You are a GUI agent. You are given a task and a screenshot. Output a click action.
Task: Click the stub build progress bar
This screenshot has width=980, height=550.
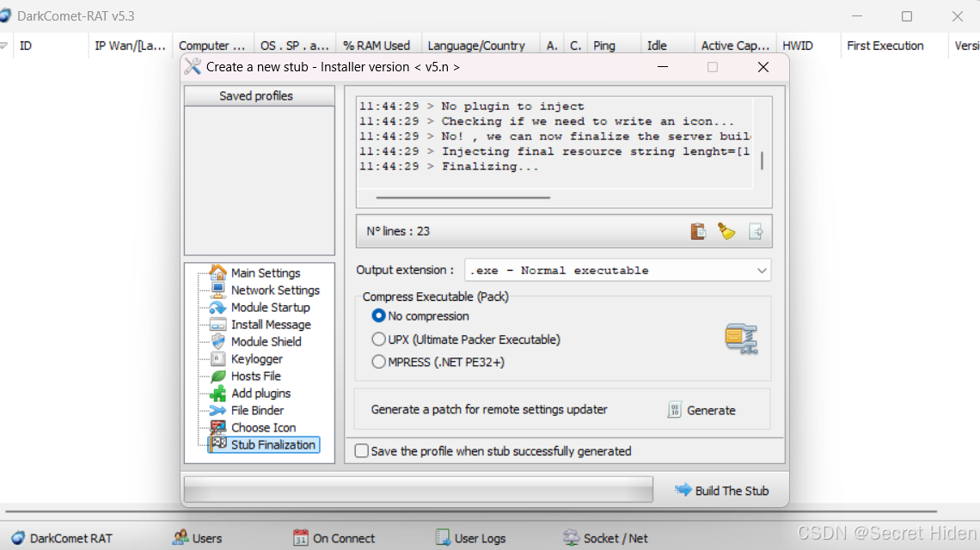(x=419, y=489)
